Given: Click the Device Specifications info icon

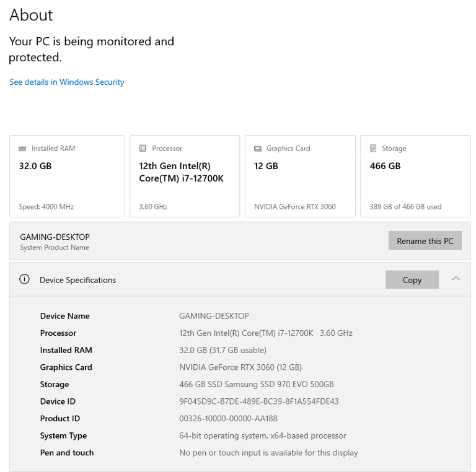Looking at the screenshot, I should coord(25,279).
